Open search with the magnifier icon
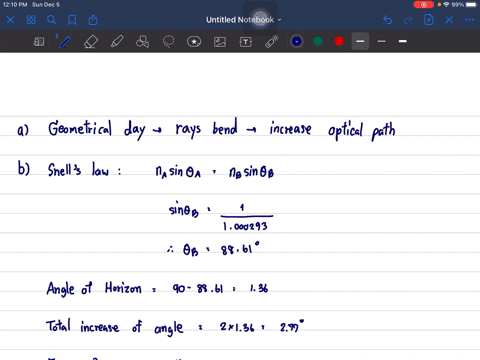 pyautogui.click(x=51, y=20)
